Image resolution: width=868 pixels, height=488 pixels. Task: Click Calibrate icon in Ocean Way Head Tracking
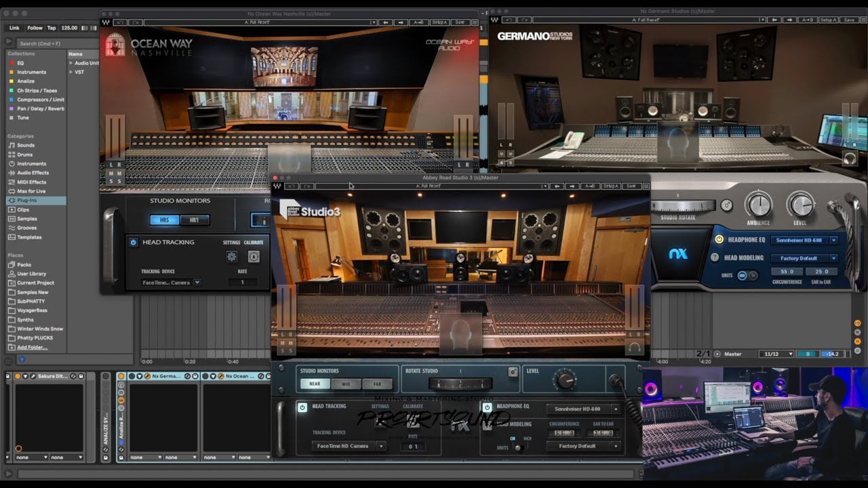(254, 257)
